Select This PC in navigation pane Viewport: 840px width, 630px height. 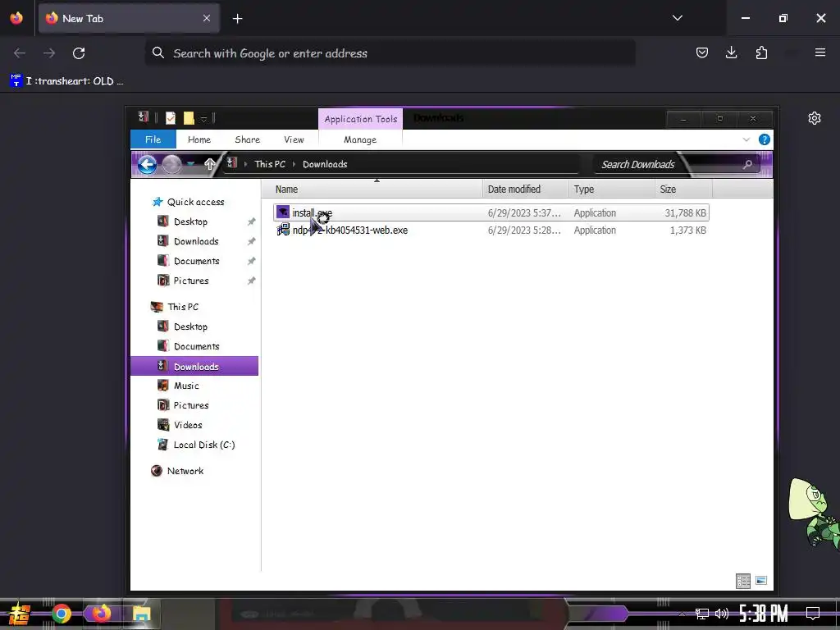pos(183,307)
